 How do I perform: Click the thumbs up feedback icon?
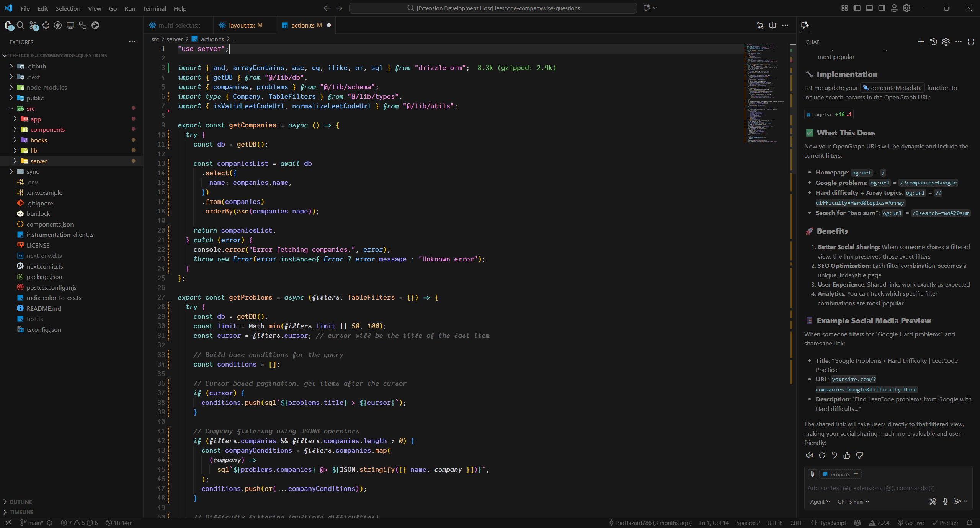pyautogui.click(x=847, y=455)
